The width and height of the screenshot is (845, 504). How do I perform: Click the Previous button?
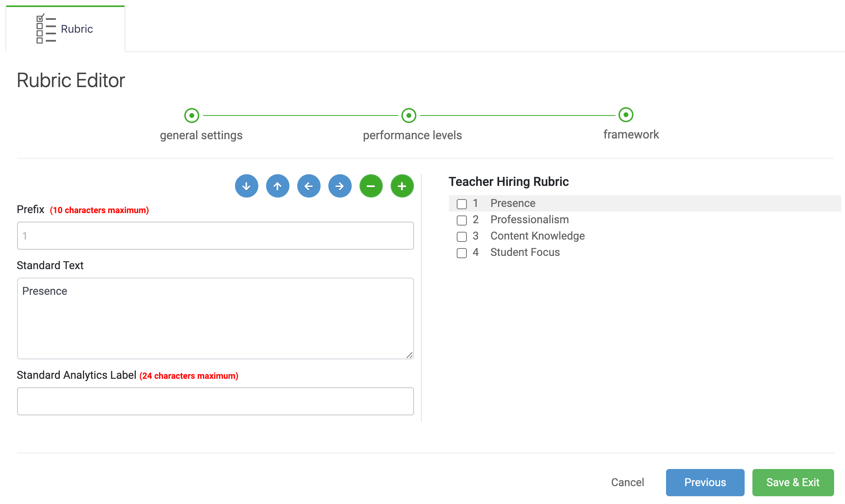click(x=705, y=482)
